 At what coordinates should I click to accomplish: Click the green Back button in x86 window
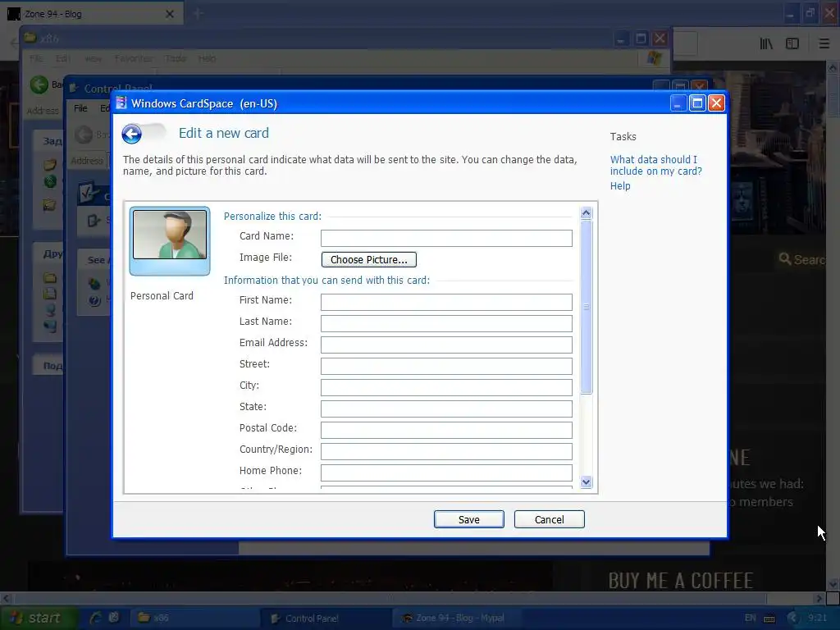tap(39, 84)
